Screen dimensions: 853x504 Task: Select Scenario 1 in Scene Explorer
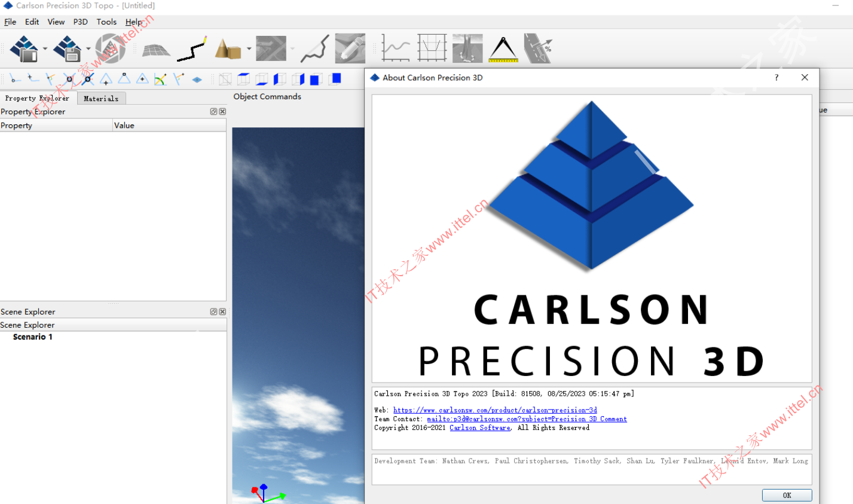tap(33, 337)
